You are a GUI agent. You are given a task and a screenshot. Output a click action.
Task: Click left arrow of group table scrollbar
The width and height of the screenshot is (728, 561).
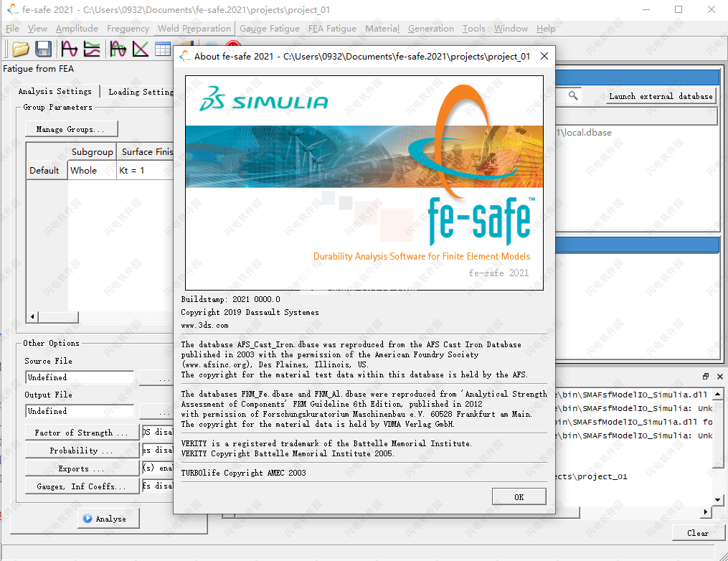point(32,316)
